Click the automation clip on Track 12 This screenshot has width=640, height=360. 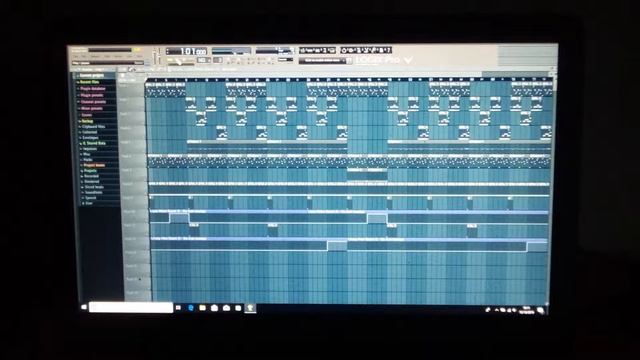click(249, 244)
